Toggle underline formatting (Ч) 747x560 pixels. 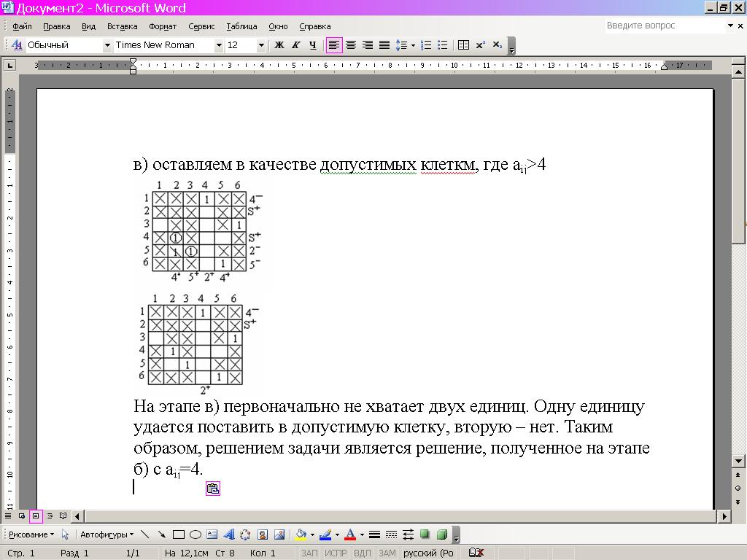(312, 45)
